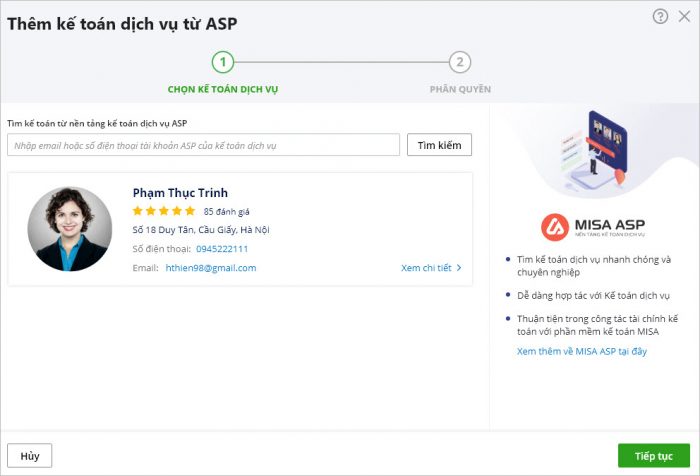Open Xem chi tiết details link

426,268
